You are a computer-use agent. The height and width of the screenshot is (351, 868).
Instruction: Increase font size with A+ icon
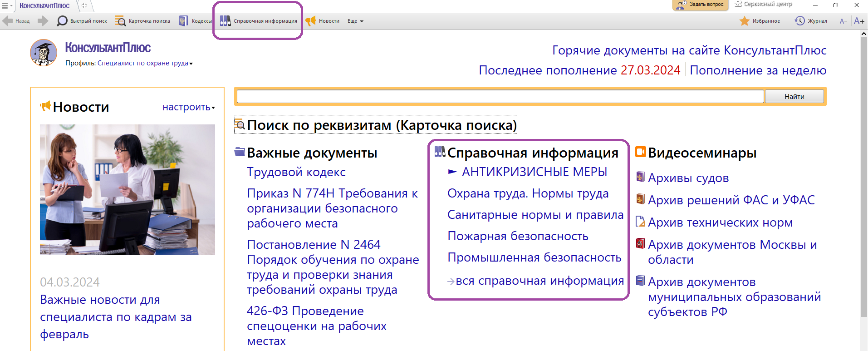859,21
